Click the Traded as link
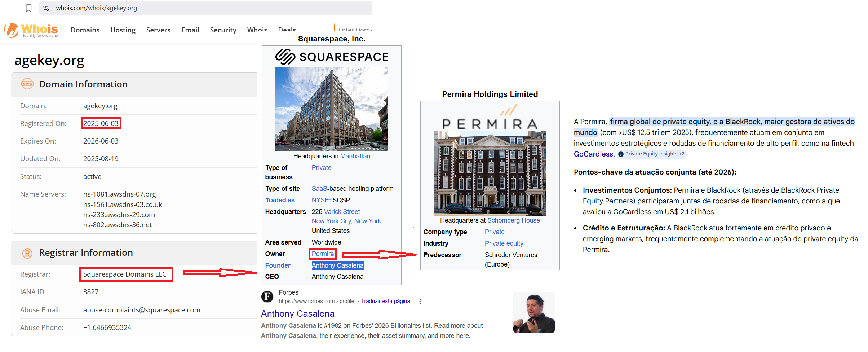Image resolution: width=868 pixels, height=352 pixels. (280, 200)
